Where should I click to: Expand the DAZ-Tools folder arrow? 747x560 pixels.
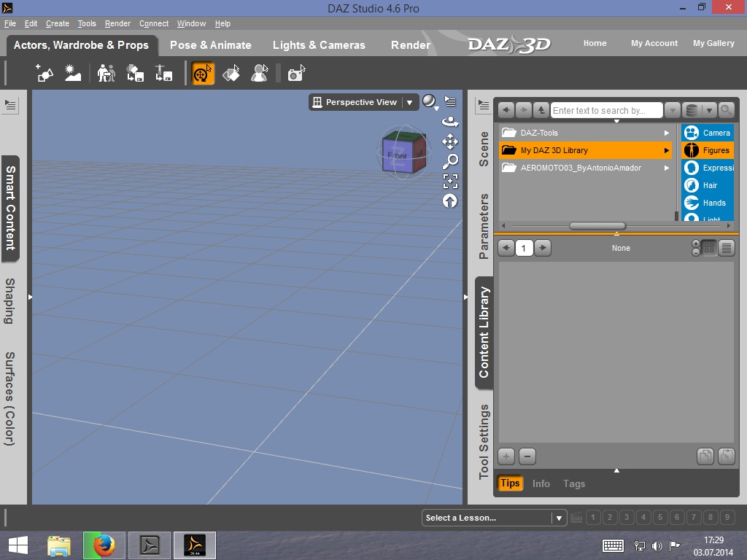point(667,133)
